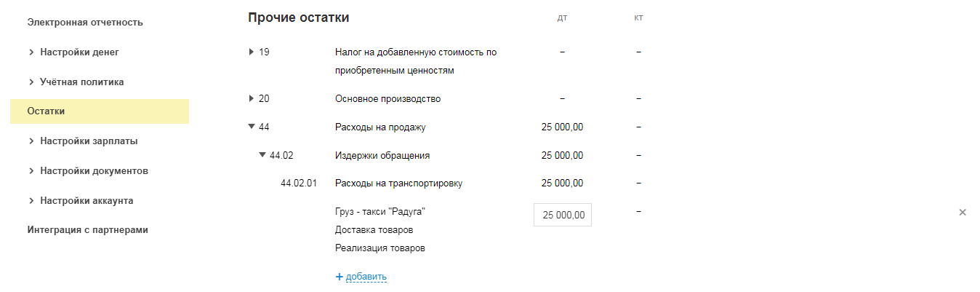Expand Настройки зарплаты chevron

pos(31,141)
